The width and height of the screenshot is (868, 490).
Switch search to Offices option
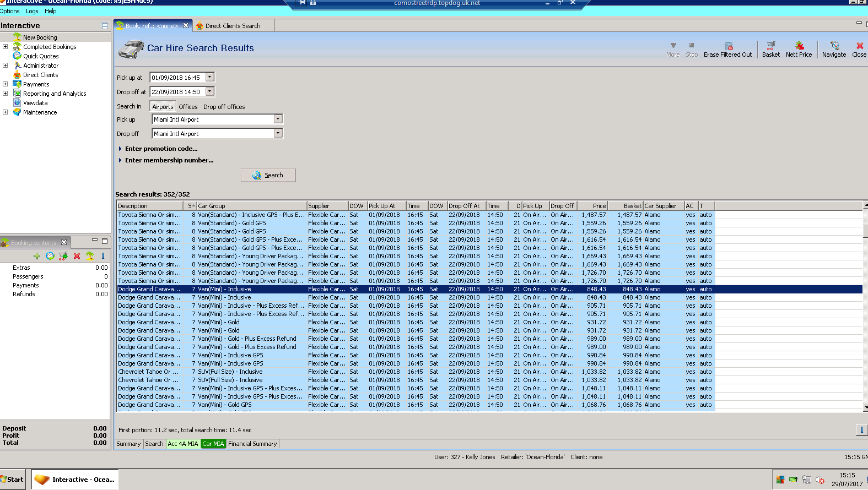point(188,107)
